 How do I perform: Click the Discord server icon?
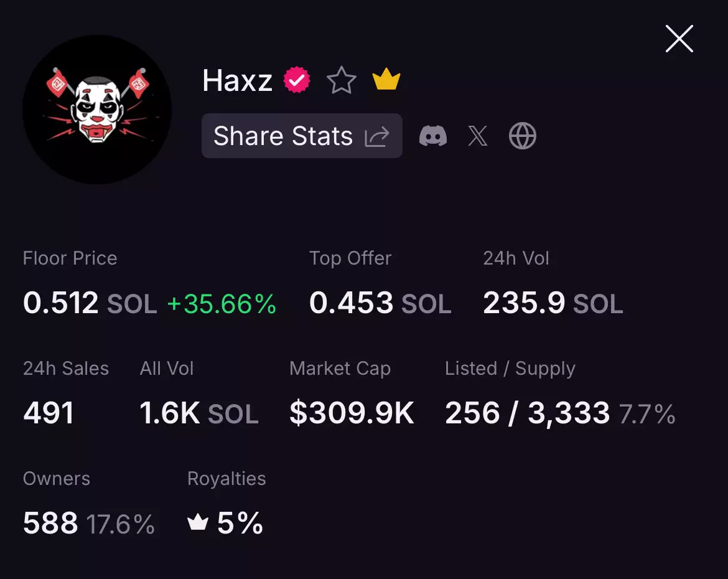click(433, 136)
